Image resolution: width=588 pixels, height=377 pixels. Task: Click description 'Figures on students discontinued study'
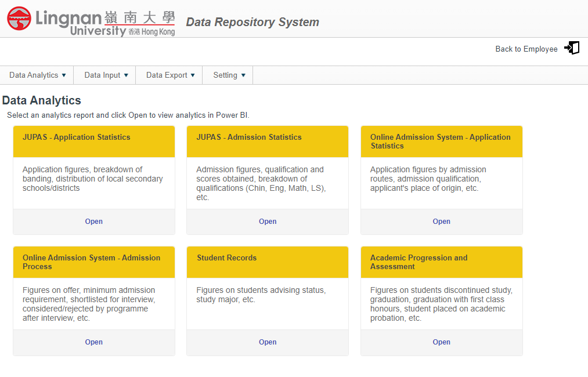(x=441, y=304)
